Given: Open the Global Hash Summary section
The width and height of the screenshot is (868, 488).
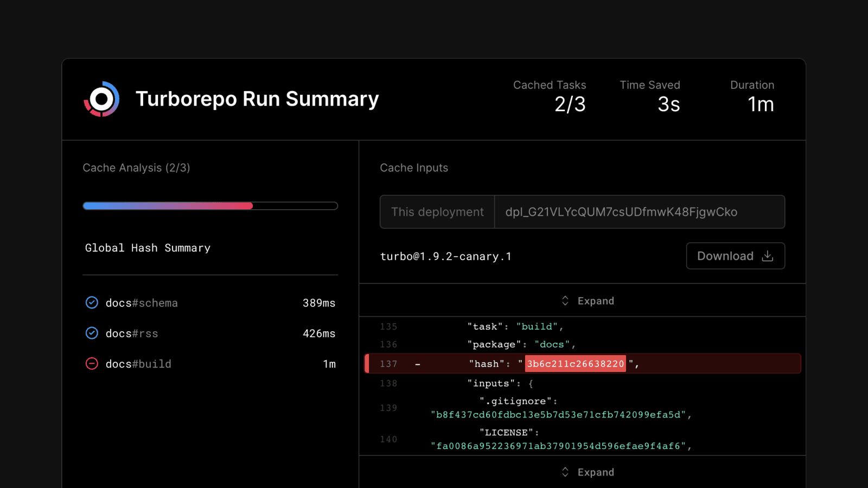Looking at the screenshot, I should [x=148, y=248].
